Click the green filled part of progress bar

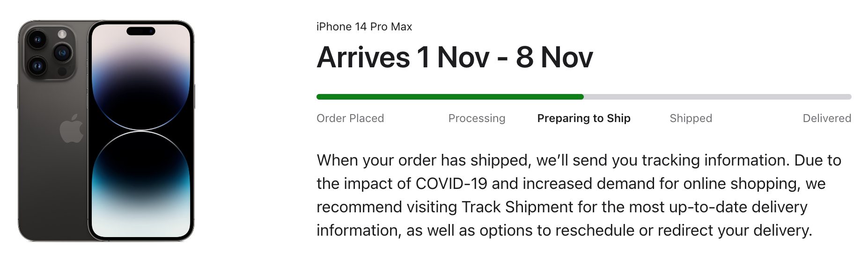(x=450, y=97)
